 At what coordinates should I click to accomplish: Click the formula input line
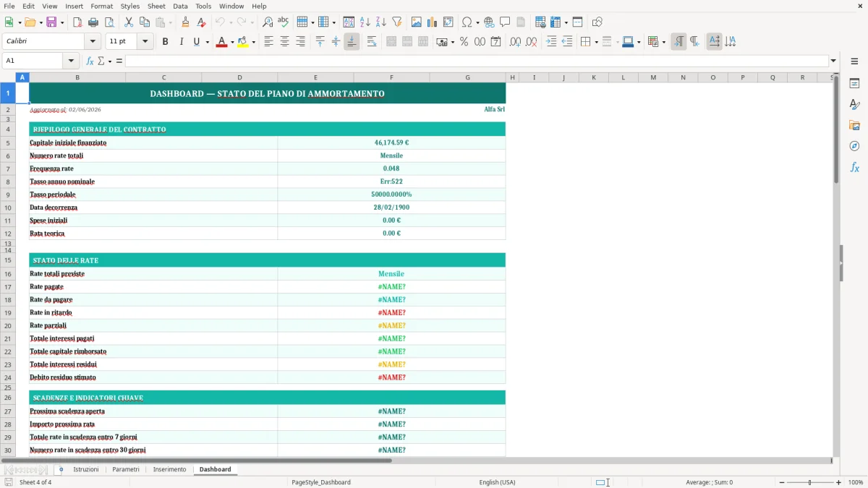pos(477,61)
